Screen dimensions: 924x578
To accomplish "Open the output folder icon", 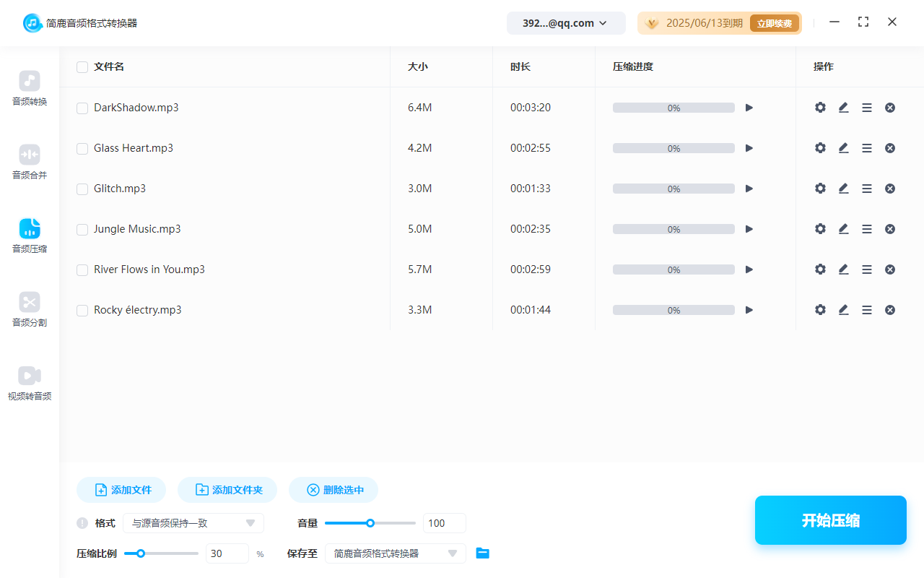I will (483, 553).
